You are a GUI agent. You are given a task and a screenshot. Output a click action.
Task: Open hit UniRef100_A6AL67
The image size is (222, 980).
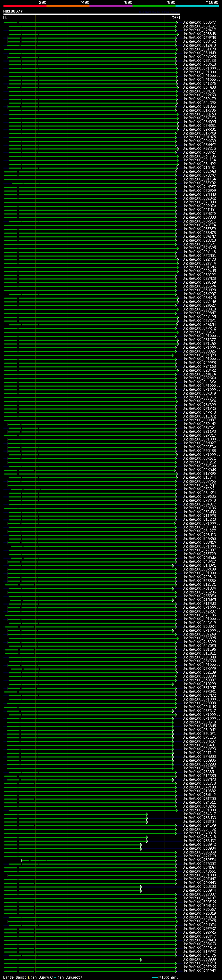pos(199,26)
